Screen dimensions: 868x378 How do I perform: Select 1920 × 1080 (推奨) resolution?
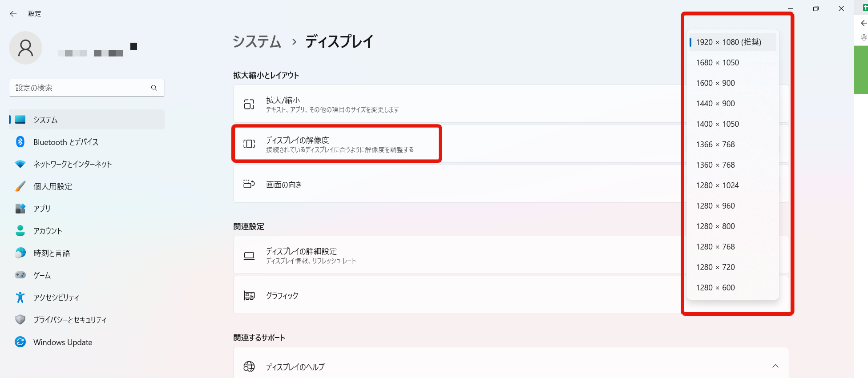tap(733, 42)
